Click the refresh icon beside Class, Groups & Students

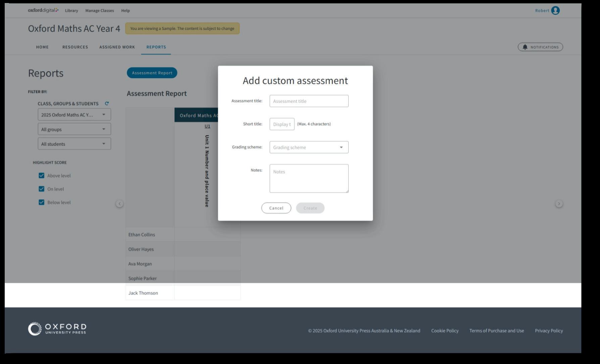coord(107,103)
